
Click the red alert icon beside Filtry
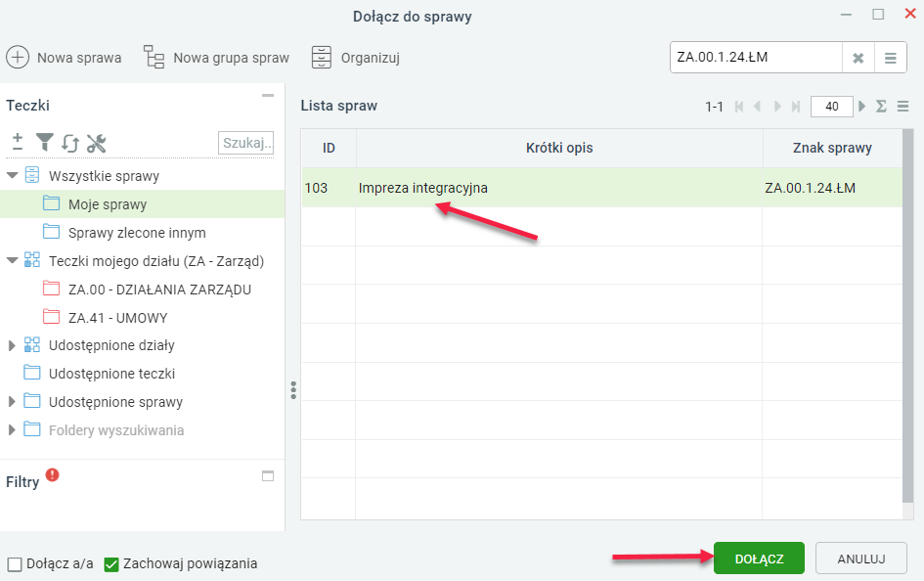click(x=53, y=474)
